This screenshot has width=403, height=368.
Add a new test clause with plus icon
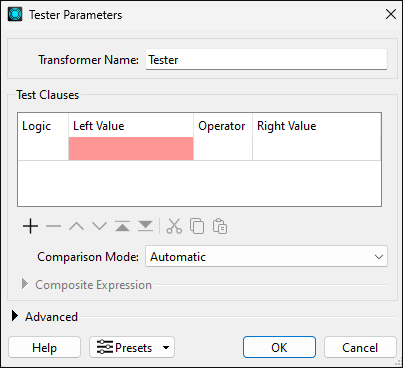[30, 226]
